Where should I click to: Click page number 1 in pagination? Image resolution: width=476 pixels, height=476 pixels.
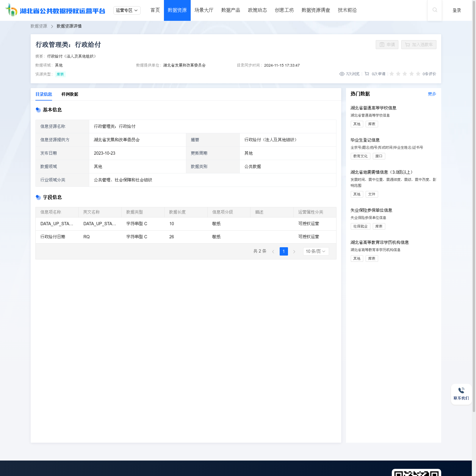(284, 251)
